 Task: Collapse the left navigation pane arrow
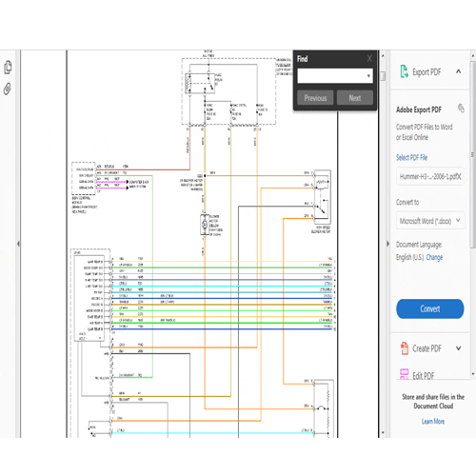[18, 244]
